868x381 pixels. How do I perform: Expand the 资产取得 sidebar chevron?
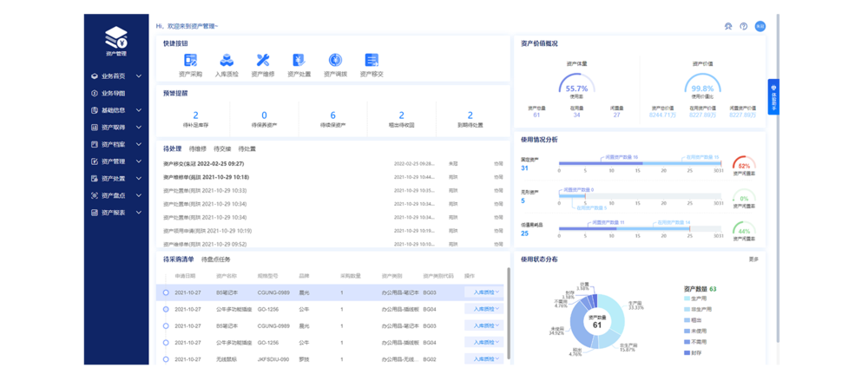click(138, 128)
